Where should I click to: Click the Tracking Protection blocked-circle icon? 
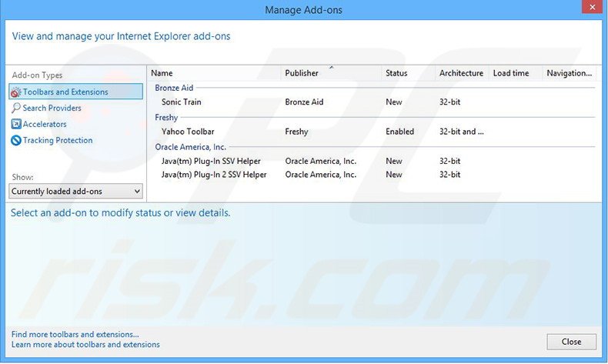(16, 140)
